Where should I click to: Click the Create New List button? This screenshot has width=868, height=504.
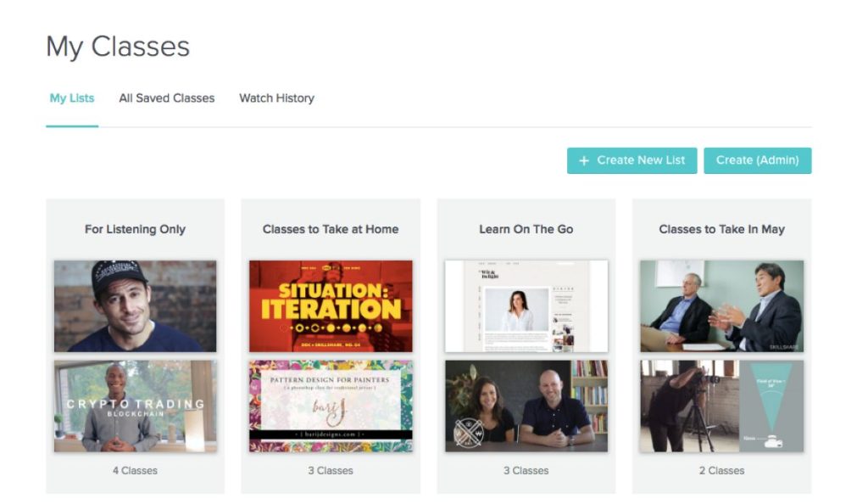tap(632, 160)
